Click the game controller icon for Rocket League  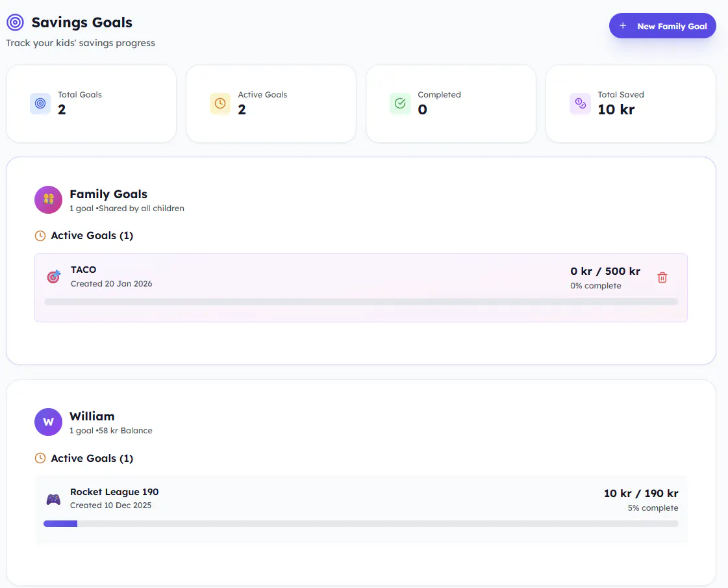pos(53,499)
